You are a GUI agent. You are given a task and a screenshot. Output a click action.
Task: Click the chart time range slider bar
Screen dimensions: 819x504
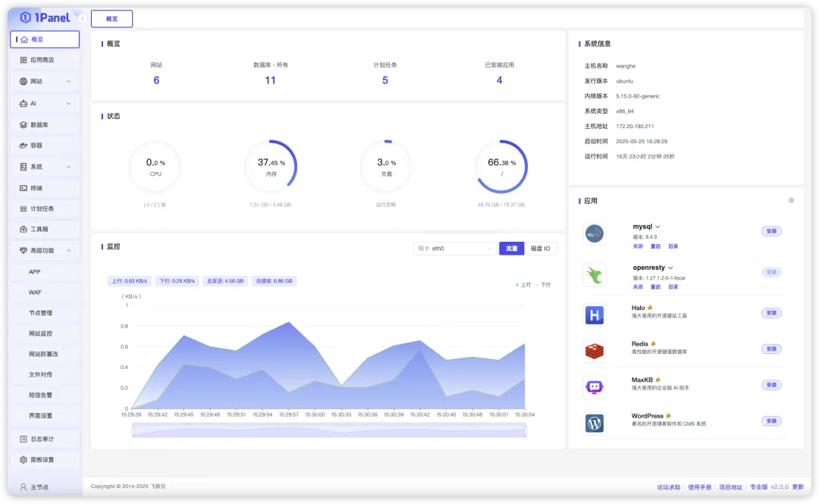[x=328, y=430]
